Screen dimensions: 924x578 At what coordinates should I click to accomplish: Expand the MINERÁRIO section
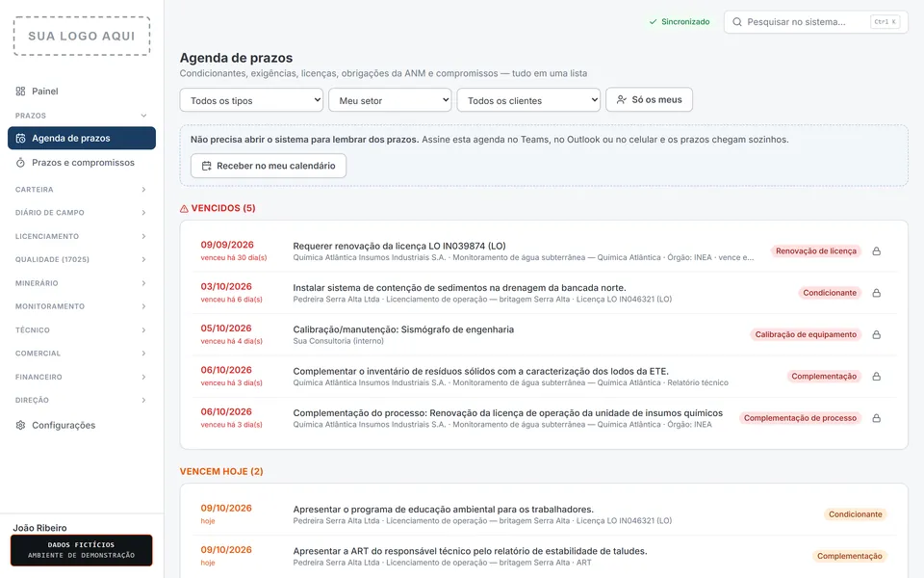click(x=81, y=283)
